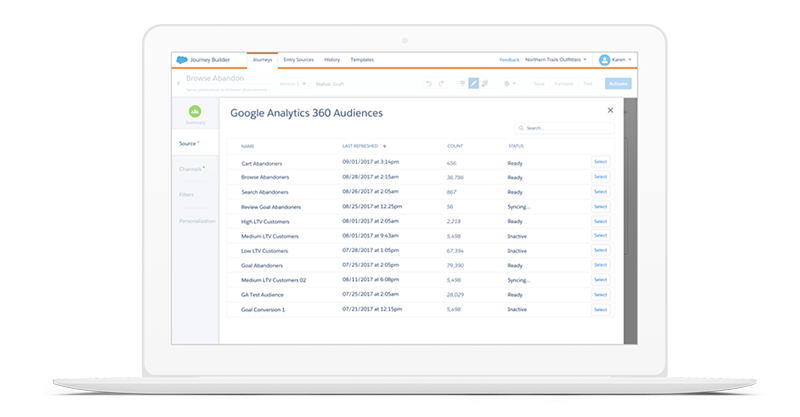Select the pencil edit mode icon
This screenshot has height=417, width=800.
point(473,83)
